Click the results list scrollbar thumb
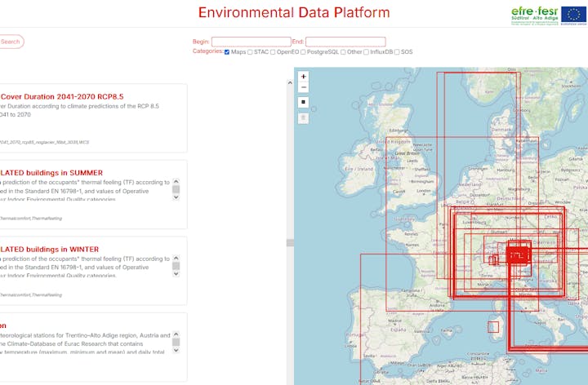This screenshot has height=385, width=588. click(x=290, y=243)
